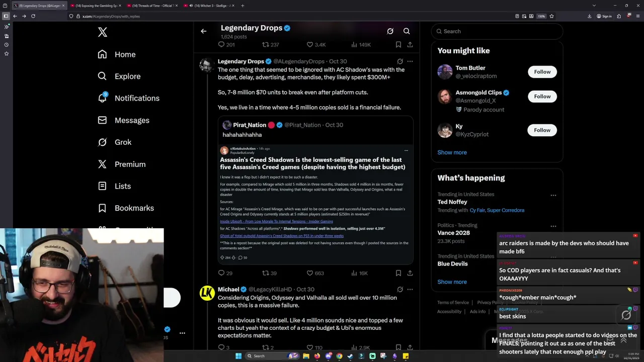
Task: Switch to Exposing the Gambling browser tab
Action: coord(96,6)
